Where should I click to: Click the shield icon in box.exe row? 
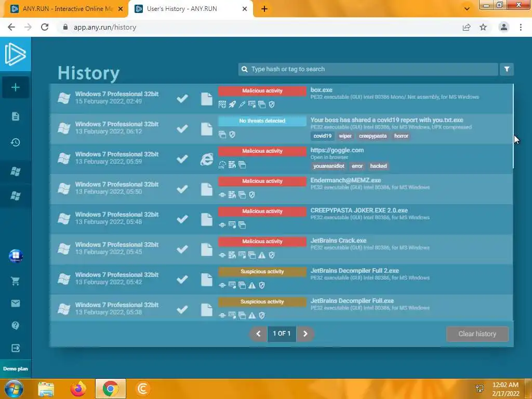(x=272, y=104)
